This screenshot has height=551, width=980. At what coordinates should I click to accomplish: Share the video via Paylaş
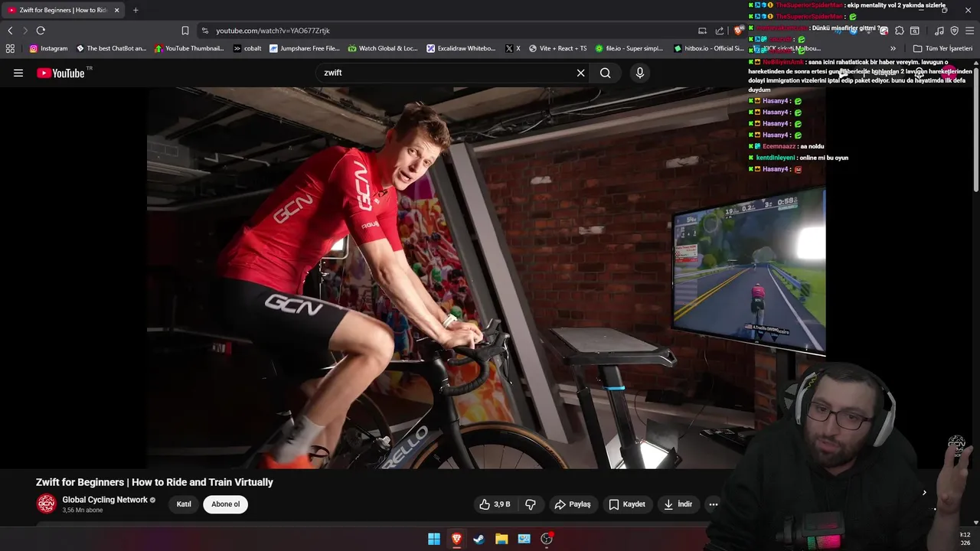(573, 504)
